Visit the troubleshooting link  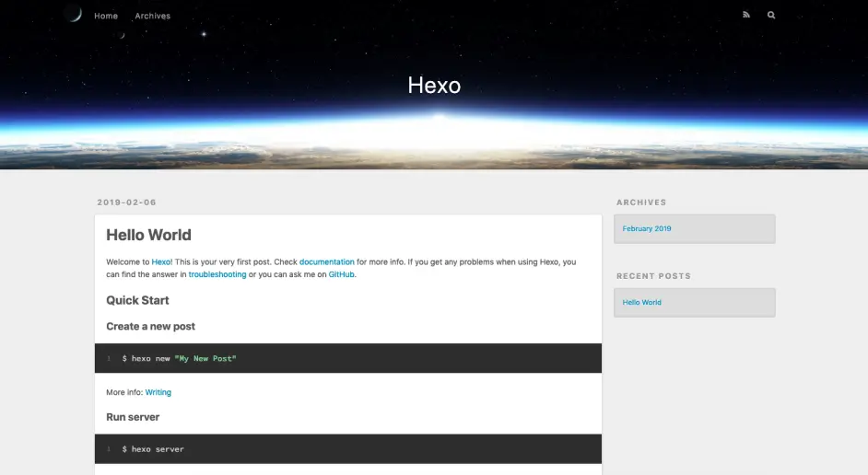coord(217,274)
